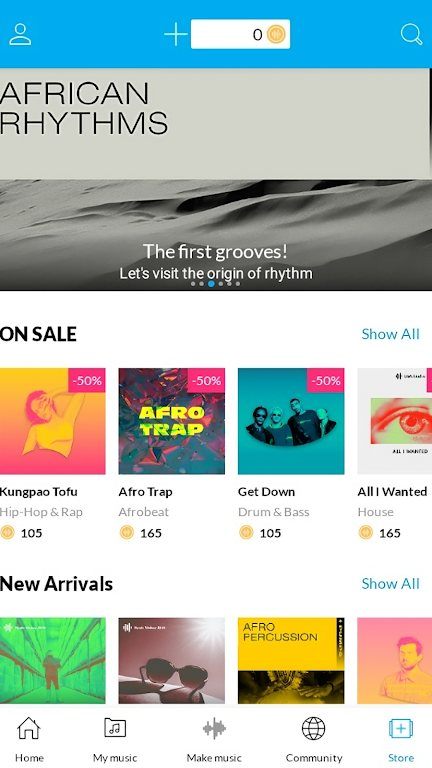Viewport: 432px width, 768px height.
Task: Select the Store tab icon
Action: 401,728
